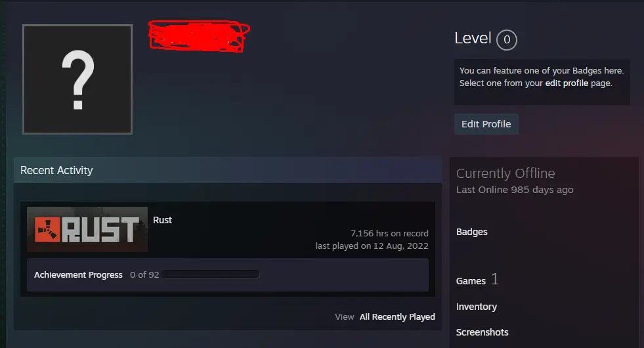Image resolution: width=644 pixels, height=348 pixels.
Task: Open the Games list link
Action: coord(471,281)
